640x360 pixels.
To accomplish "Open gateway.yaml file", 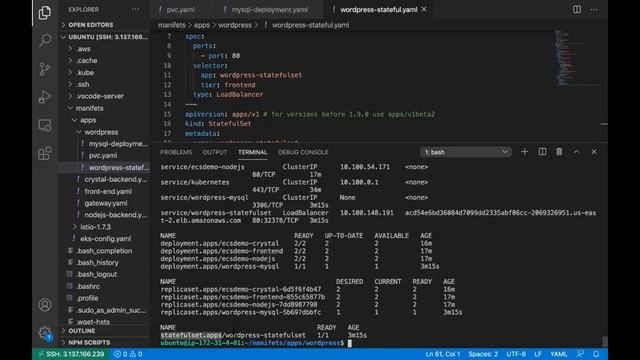I will pyautogui.click(x=106, y=203).
